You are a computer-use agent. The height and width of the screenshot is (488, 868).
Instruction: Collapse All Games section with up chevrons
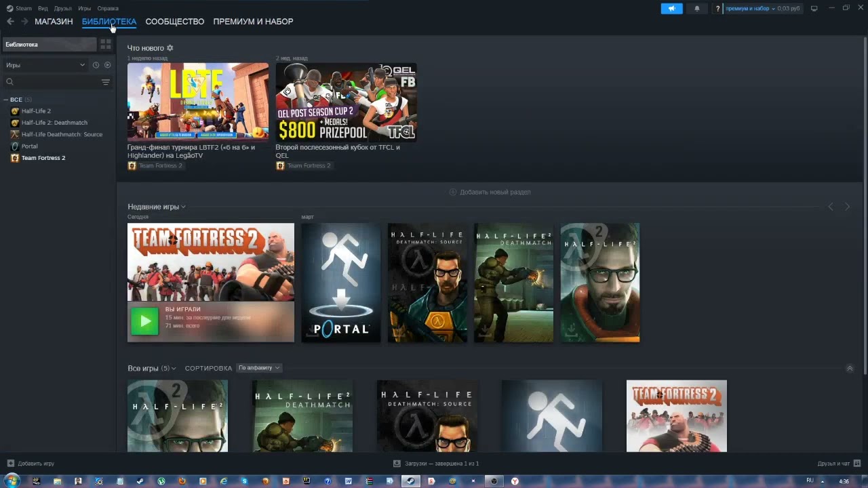[x=850, y=369]
